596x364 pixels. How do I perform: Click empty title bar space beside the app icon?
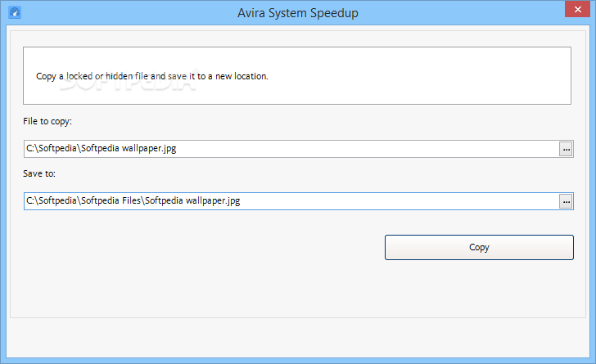125,12
